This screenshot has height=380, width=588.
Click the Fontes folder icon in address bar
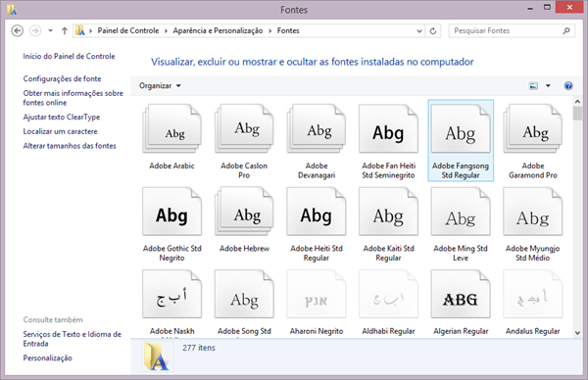tap(80, 30)
